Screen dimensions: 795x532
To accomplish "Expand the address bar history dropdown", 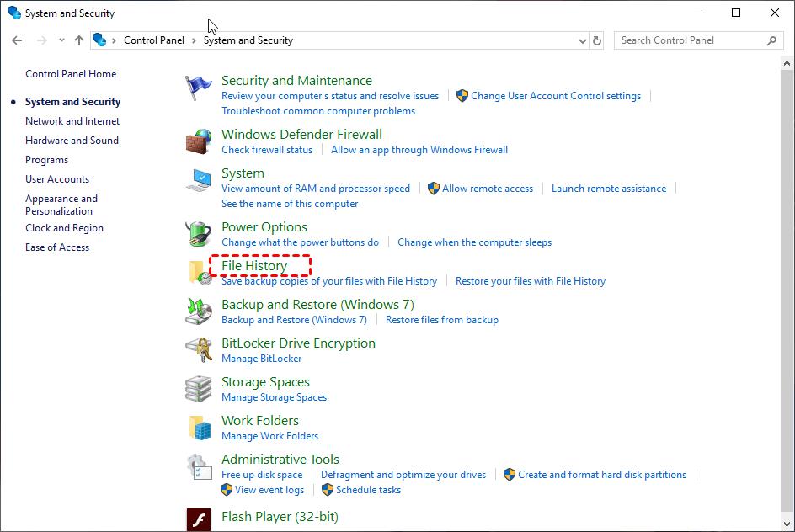I will coord(583,40).
